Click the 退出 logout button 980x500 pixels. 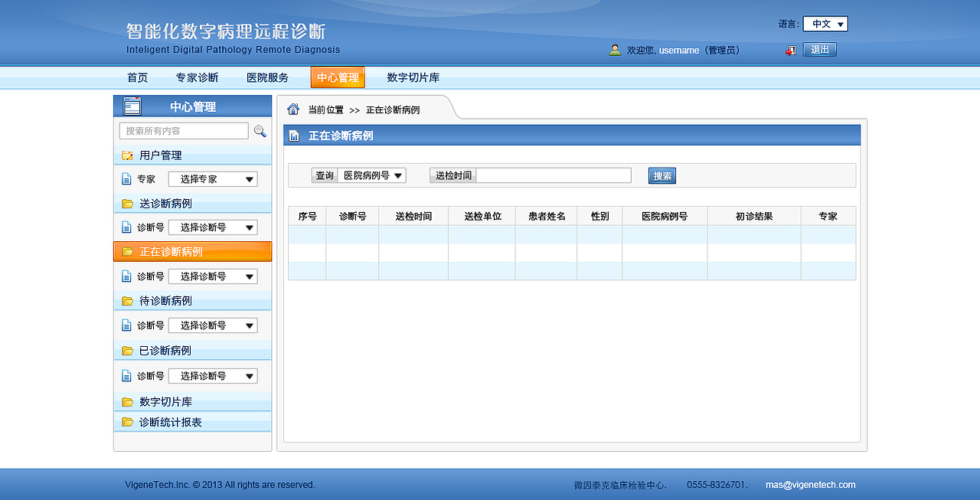(820, 50)
